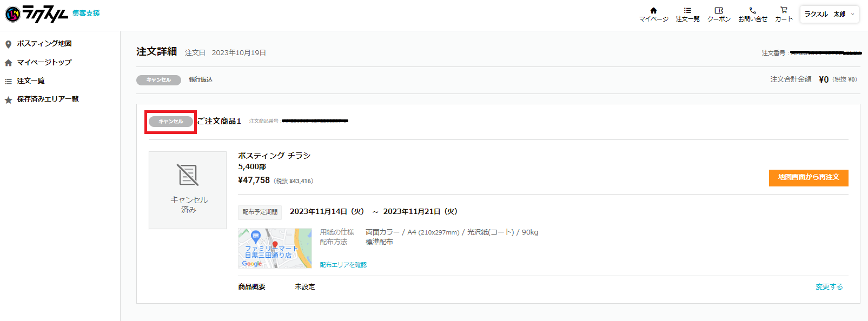Click the クーポン coupon icon
Image resolution: width=868 pixels, height=321 pixels.
719,10
